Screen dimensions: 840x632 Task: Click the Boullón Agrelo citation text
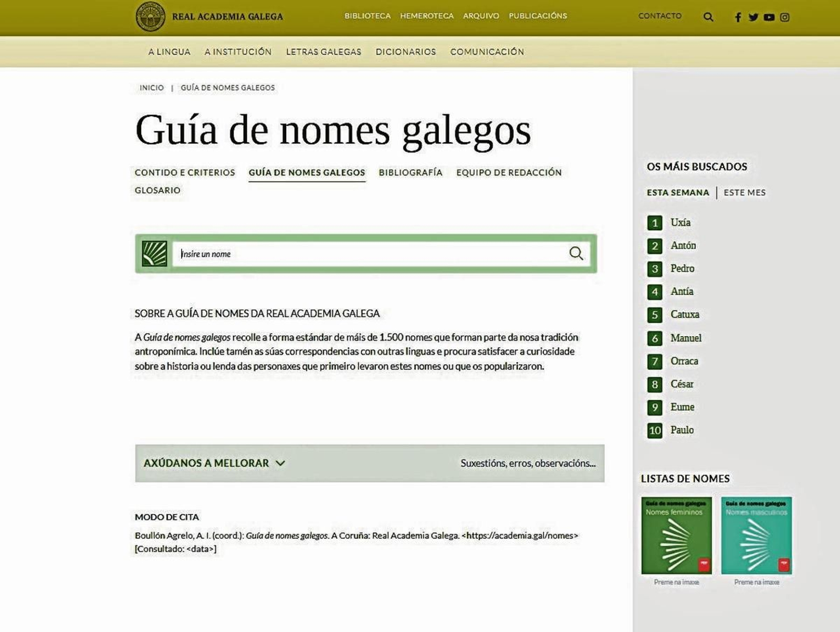tap(356, 542)
